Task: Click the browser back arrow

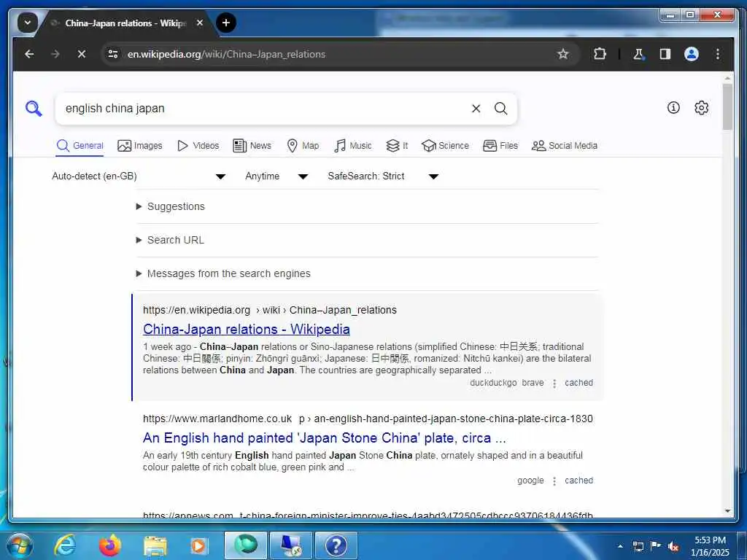Action: tap(29, 54)
